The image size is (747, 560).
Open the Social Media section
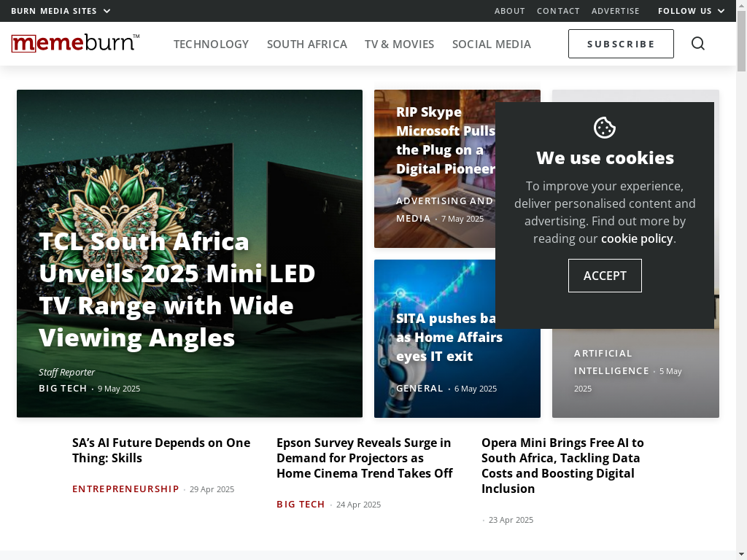pyautogui.click(x=491, y=44)
